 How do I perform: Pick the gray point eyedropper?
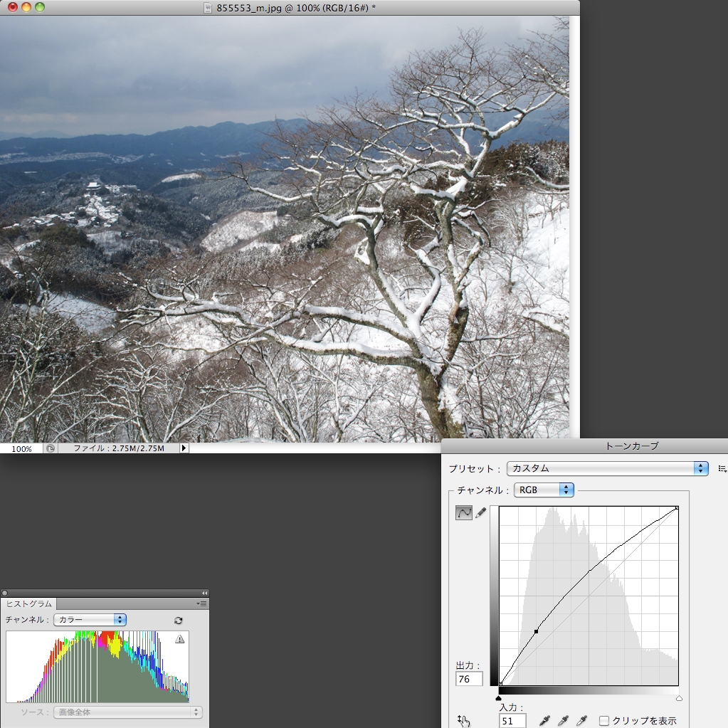[x=564, y=721]
